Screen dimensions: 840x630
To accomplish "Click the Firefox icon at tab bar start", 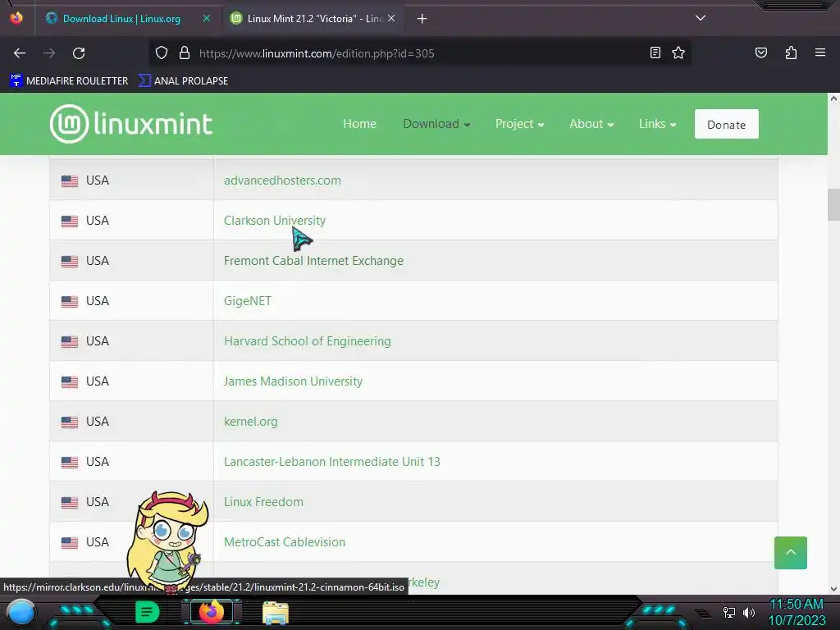I will [x=16, y=18].
